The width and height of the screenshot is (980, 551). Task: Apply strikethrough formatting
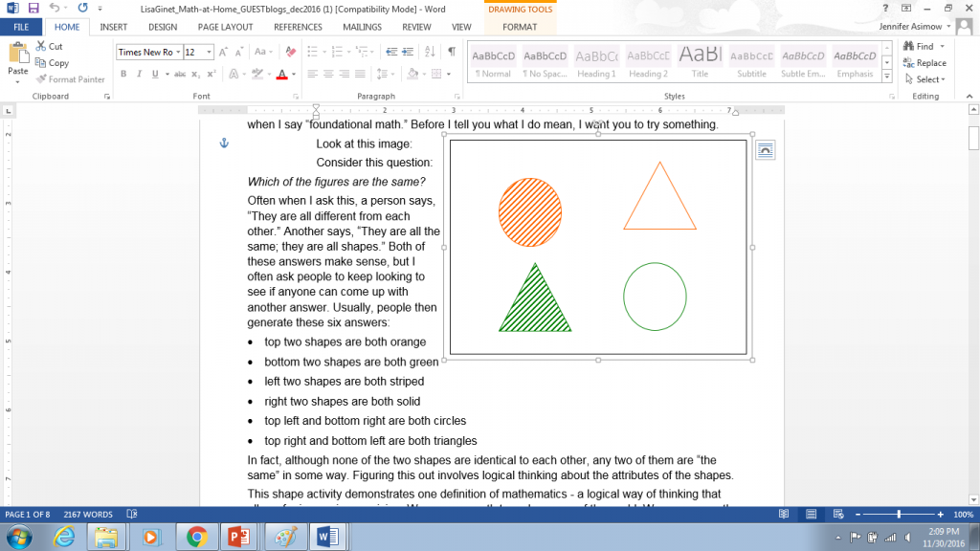pyautogui.click(x=180, y=73)
